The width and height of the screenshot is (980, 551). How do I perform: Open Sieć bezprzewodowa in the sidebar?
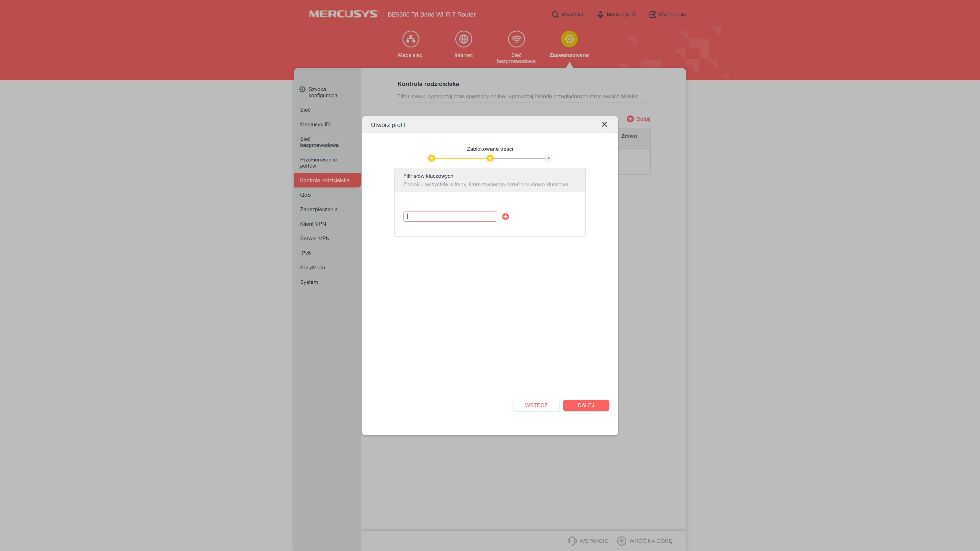(x=319, y=142)
